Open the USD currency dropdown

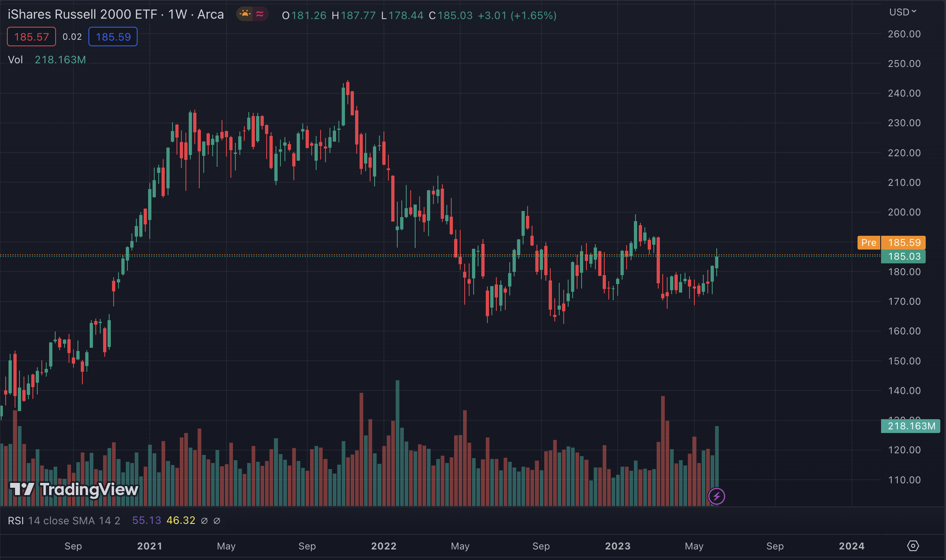click(x=903, y=12)
